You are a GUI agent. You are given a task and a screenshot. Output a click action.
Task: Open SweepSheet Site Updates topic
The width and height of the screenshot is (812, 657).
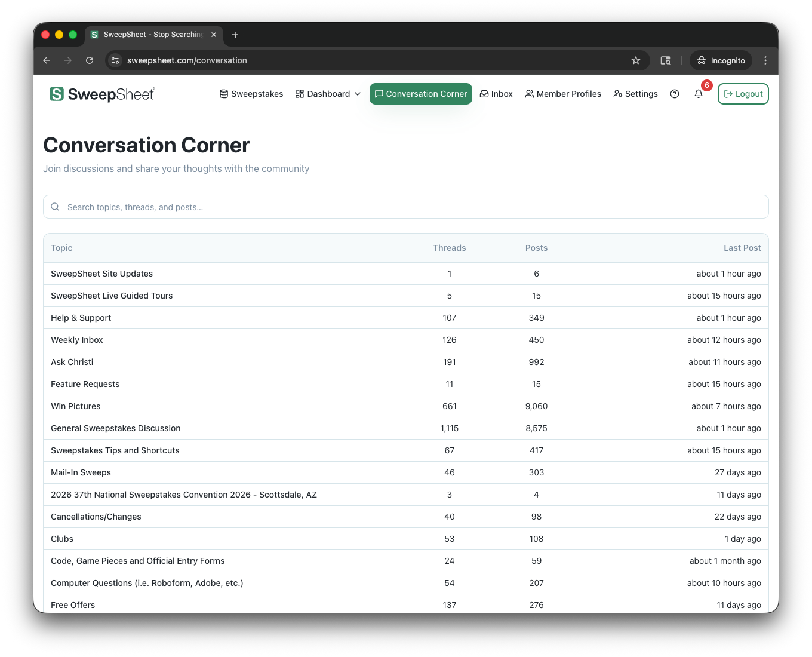[x=101, y=274]
